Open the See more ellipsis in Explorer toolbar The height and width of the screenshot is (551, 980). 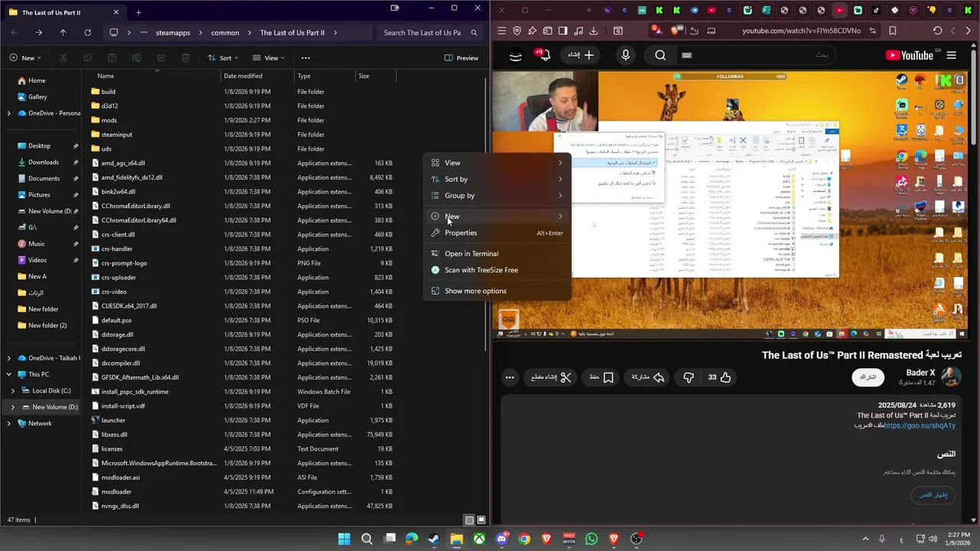(305, 57)
